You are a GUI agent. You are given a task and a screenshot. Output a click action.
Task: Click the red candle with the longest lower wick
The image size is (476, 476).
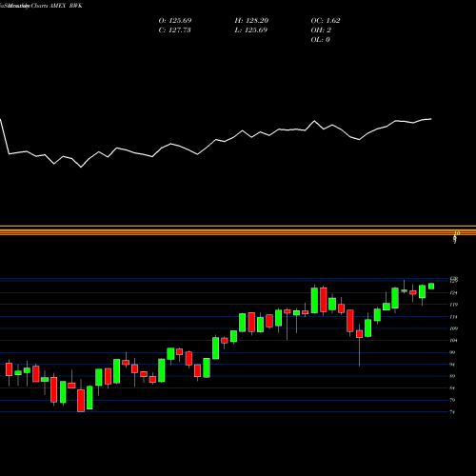point(359,334)
